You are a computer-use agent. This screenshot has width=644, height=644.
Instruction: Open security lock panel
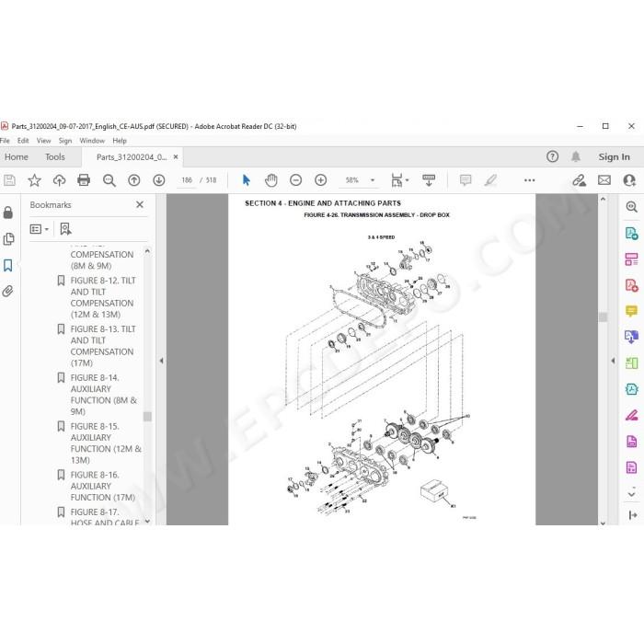point(8,213)
